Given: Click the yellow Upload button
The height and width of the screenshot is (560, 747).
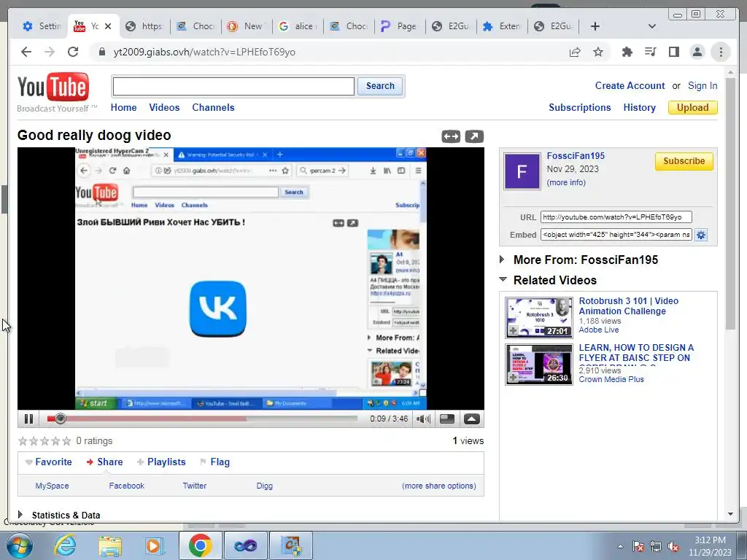Looking at the screenshot, I should (693, 108).
